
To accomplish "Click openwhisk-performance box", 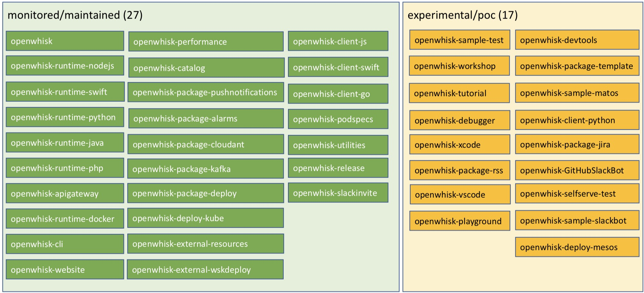I will (x=206, y=42).
